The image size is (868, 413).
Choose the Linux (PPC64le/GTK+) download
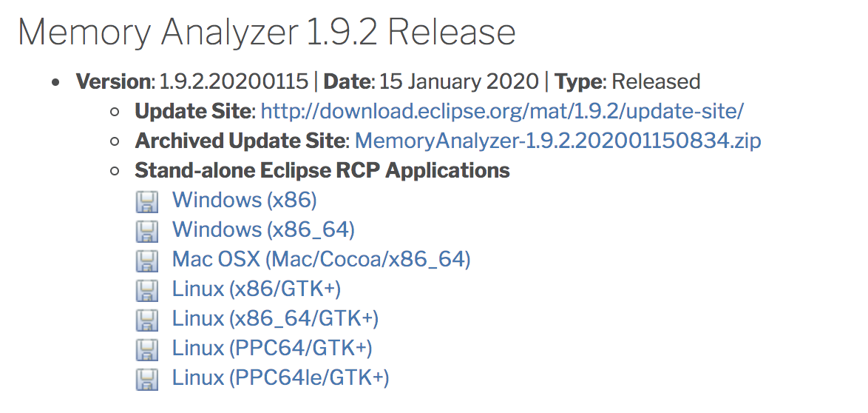coord(281,378)
